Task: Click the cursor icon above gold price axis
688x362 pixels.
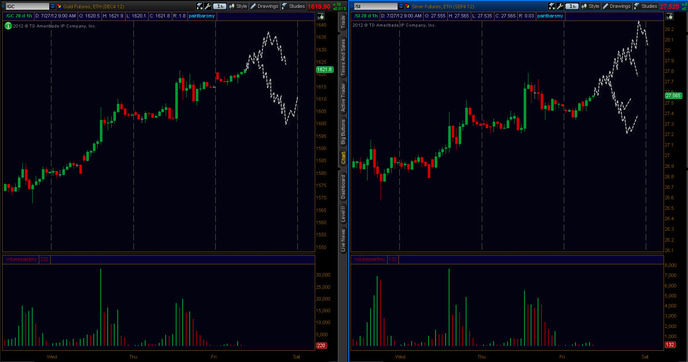Action: point(321,16)
